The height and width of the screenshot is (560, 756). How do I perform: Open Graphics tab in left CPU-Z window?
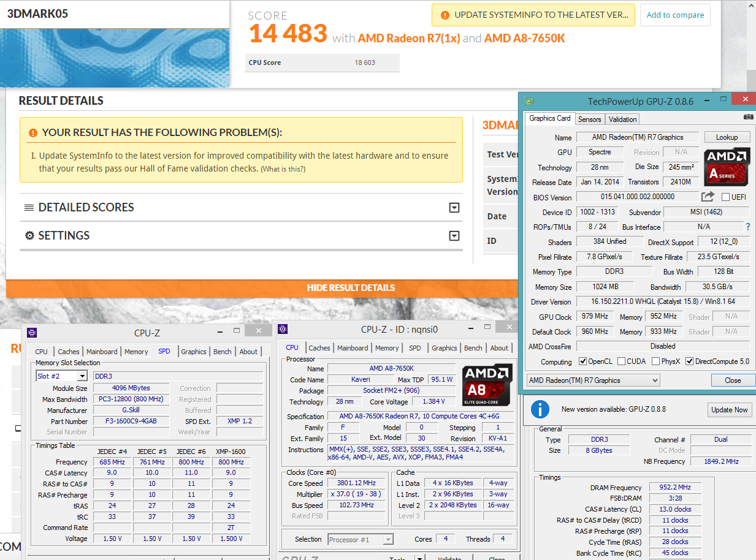coord(194,352)
